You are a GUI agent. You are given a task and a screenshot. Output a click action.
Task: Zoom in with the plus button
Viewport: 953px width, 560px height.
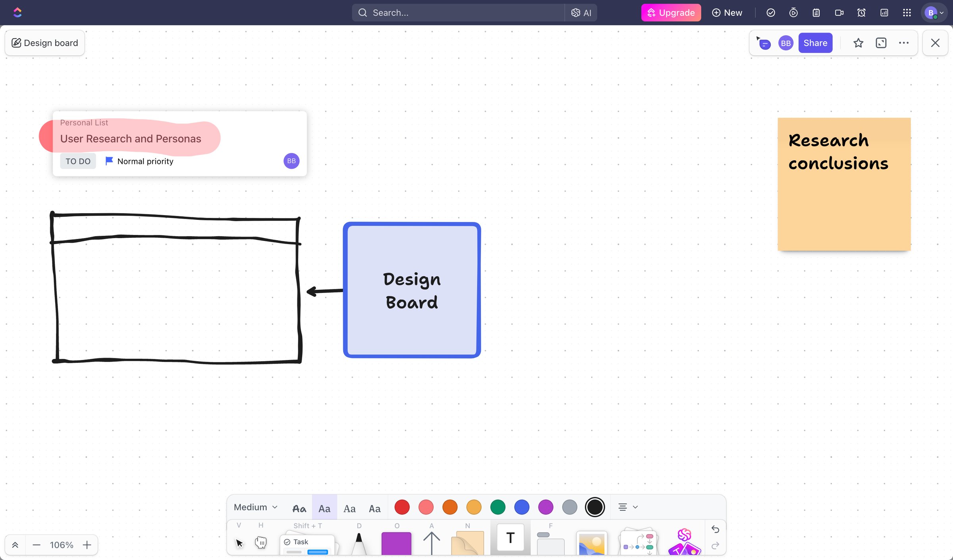pos(87,545)
